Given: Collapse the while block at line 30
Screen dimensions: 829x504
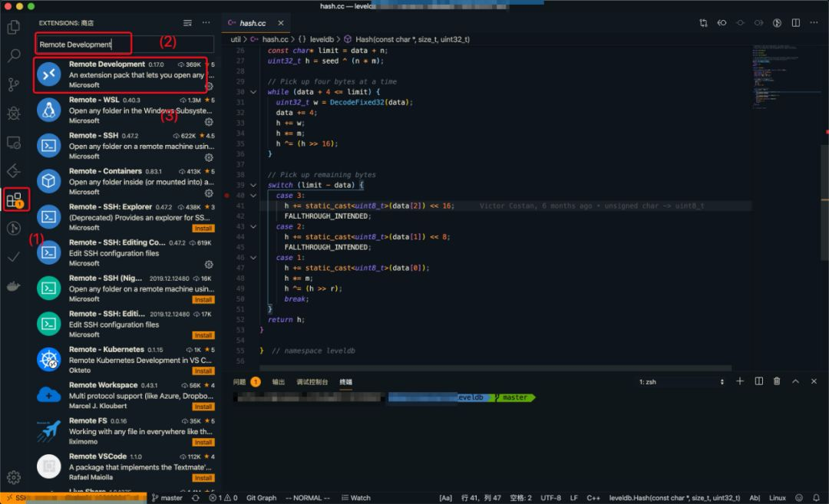Looking at the screenshot, I should [253, 92].
